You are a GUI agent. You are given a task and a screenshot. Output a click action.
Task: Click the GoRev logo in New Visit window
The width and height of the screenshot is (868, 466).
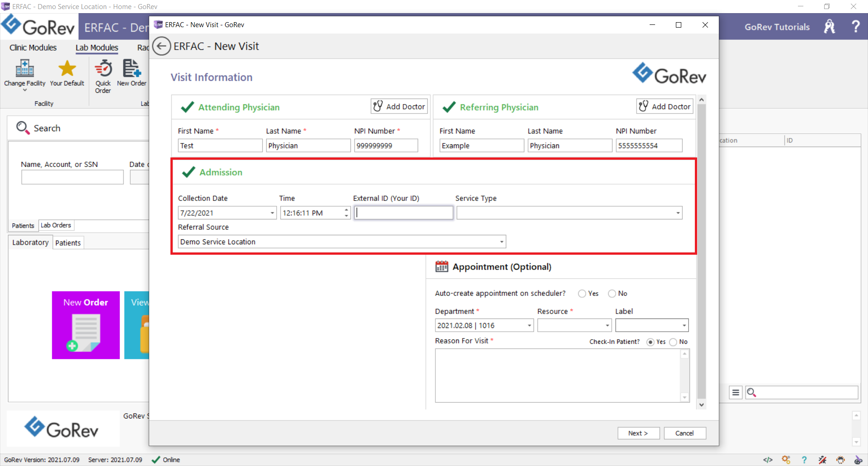[669, 74]
